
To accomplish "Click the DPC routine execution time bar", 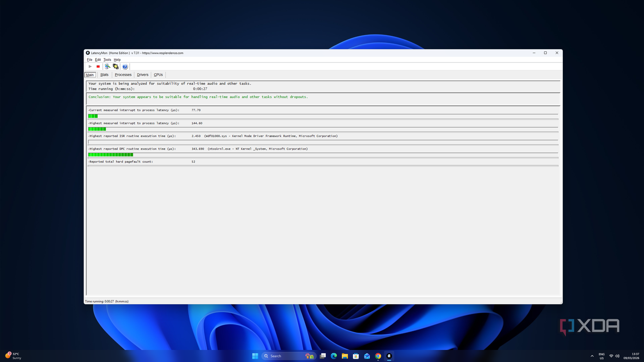I will [111, 154].
